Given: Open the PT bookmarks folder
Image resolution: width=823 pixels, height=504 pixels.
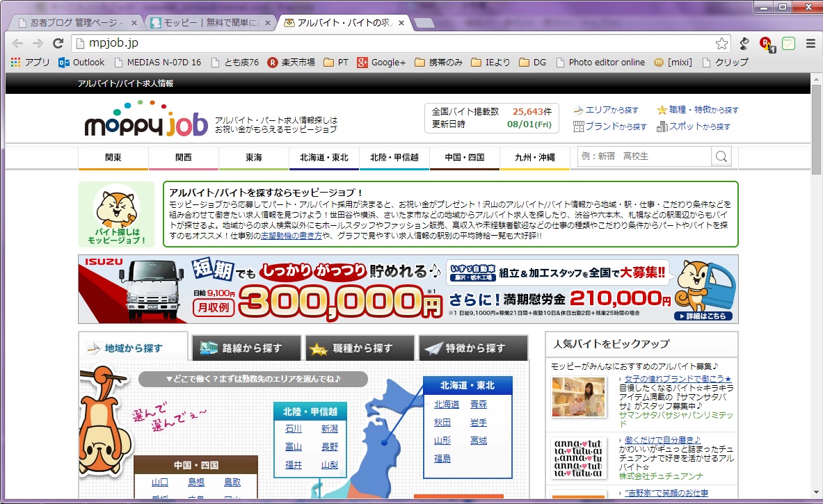Looking at the screenshot, I should (x=336, y=63).
